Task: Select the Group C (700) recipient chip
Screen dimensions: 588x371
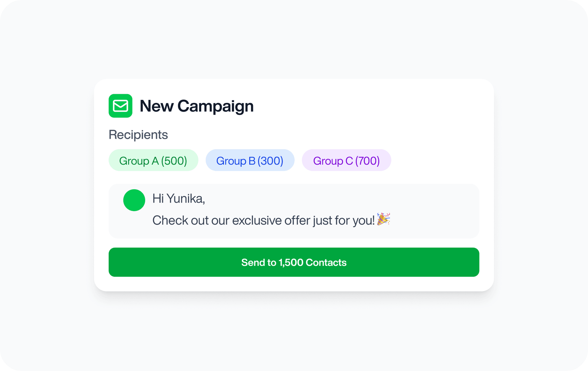Action: click(346, 160)
